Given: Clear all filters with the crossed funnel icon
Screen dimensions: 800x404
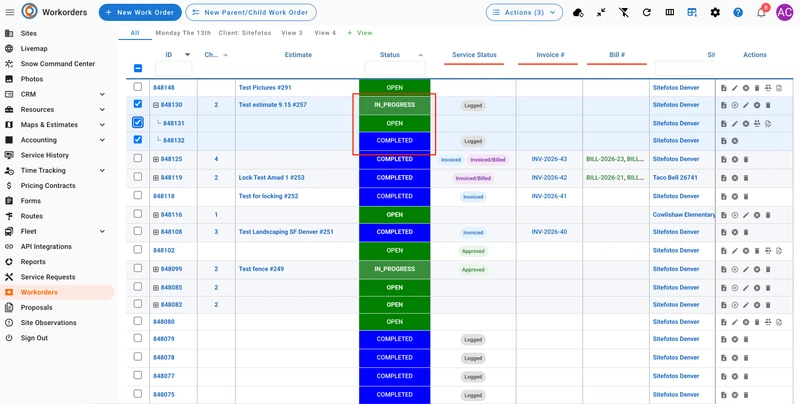Looking at the screenshot, I should coord(623,12).
